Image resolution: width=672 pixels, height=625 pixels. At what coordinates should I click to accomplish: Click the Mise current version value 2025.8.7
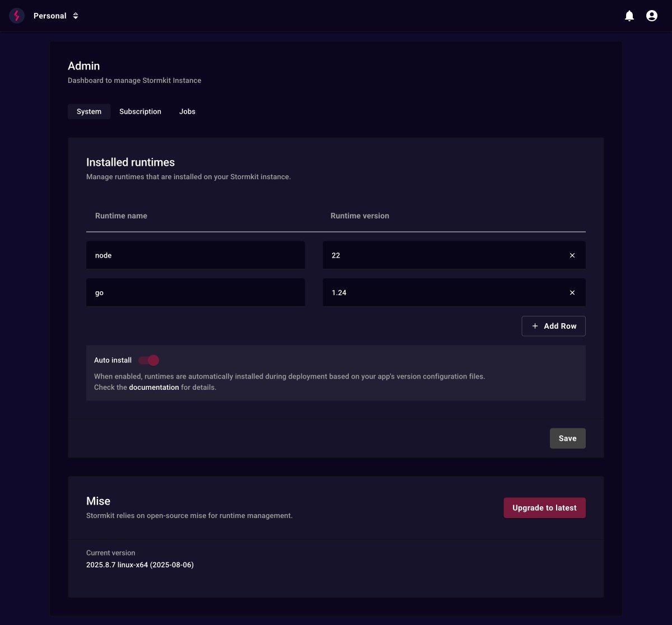(x=140, y=565)
